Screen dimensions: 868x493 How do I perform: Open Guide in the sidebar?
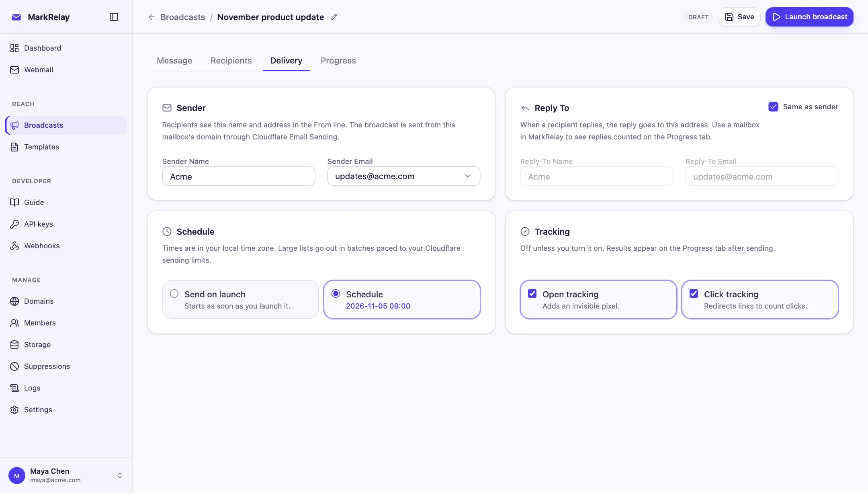point(66,203)
